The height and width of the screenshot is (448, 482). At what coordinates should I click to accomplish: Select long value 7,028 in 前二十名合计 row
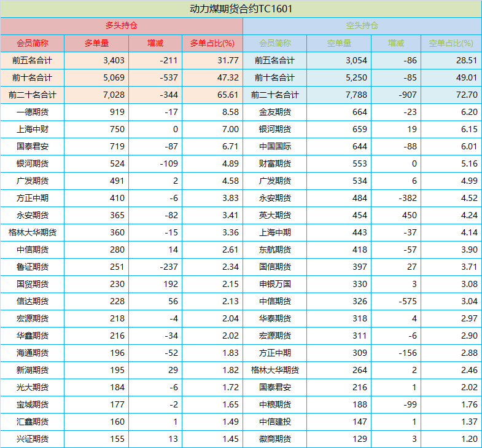114,95
